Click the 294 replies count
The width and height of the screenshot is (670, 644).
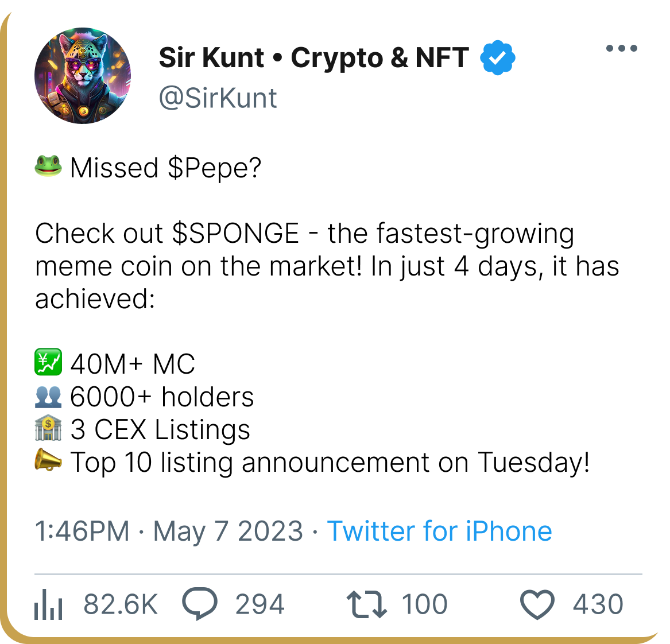tap(260, 605)
